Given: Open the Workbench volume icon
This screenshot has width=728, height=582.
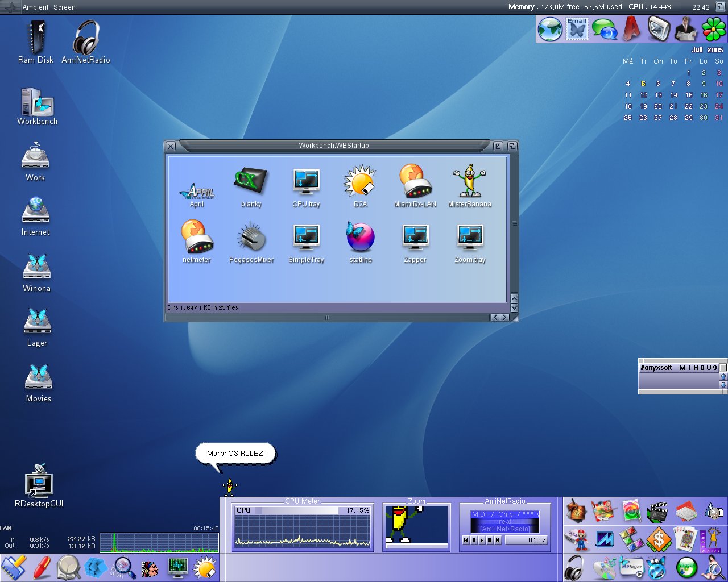Looking at the screenshot, I should coord(37,106).
